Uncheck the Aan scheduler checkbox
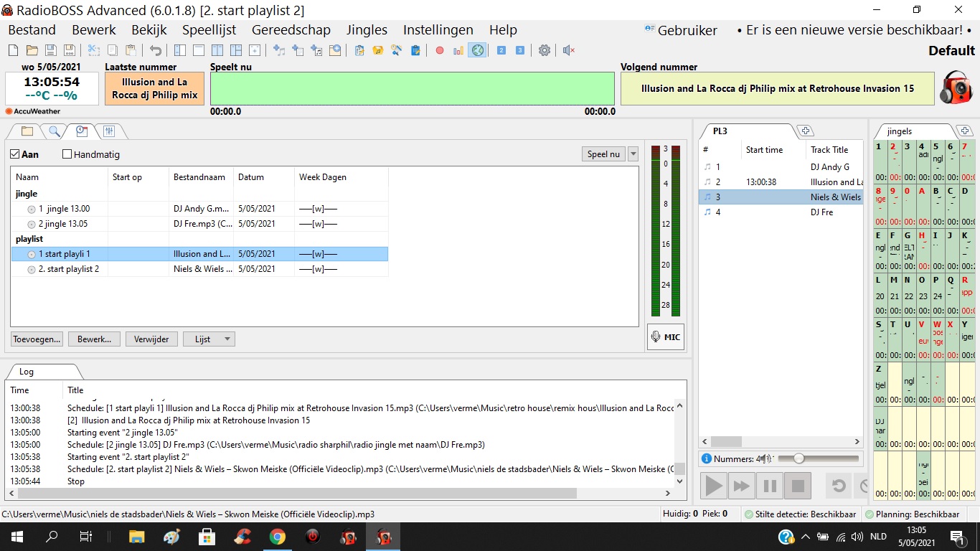The image size is (980, 551). point(15,154)
